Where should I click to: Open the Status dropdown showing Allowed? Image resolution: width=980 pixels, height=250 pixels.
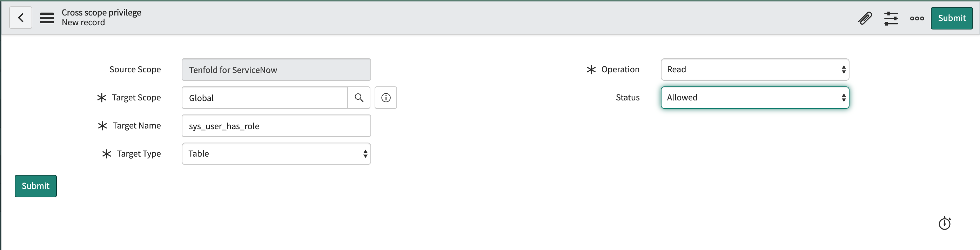click(x=754, y=98)
